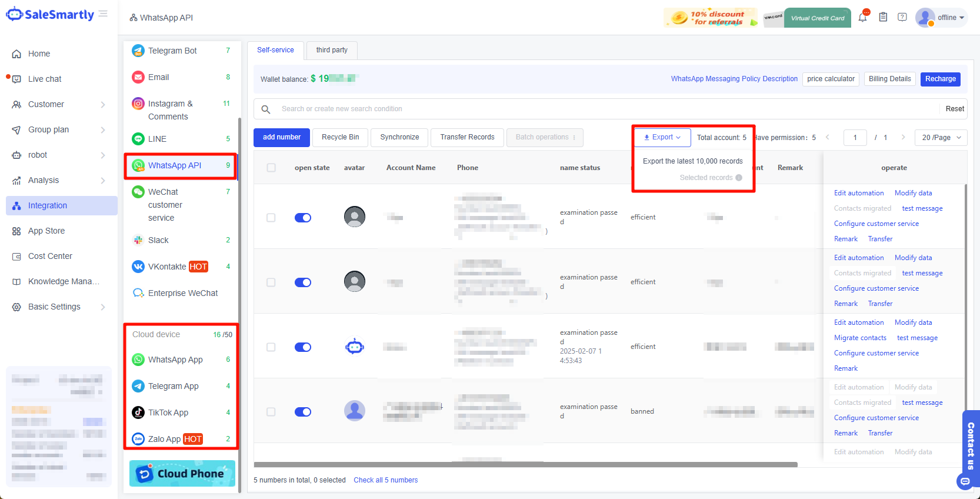This screenshot has height=499, width=980.
Task: Click the Synchronize button
Action: 399,137
